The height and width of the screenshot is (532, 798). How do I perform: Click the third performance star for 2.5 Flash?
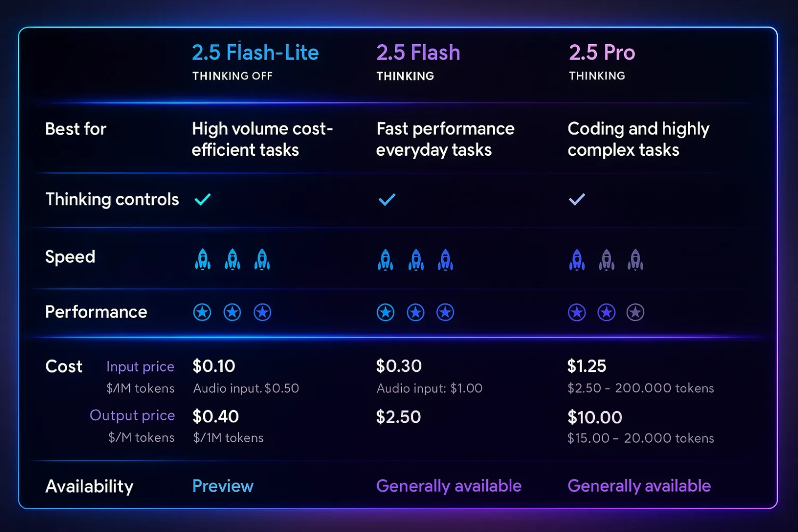pyautogui.click(x=445, y=312)
